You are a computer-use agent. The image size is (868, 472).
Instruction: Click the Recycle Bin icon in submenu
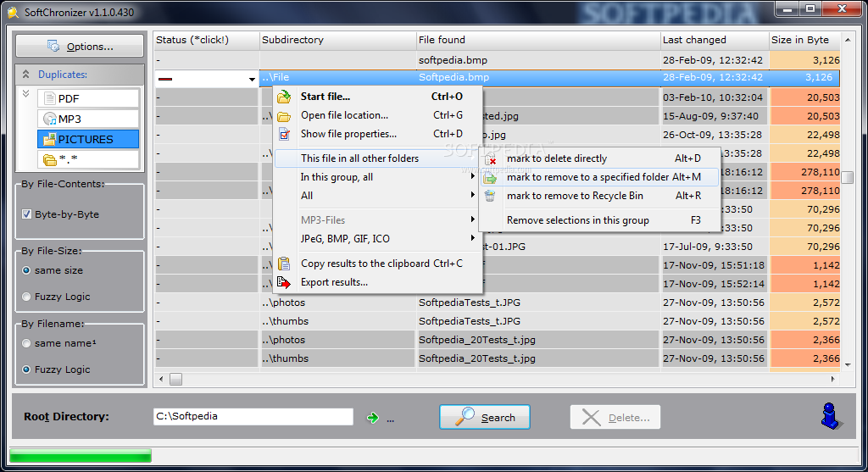490,196
